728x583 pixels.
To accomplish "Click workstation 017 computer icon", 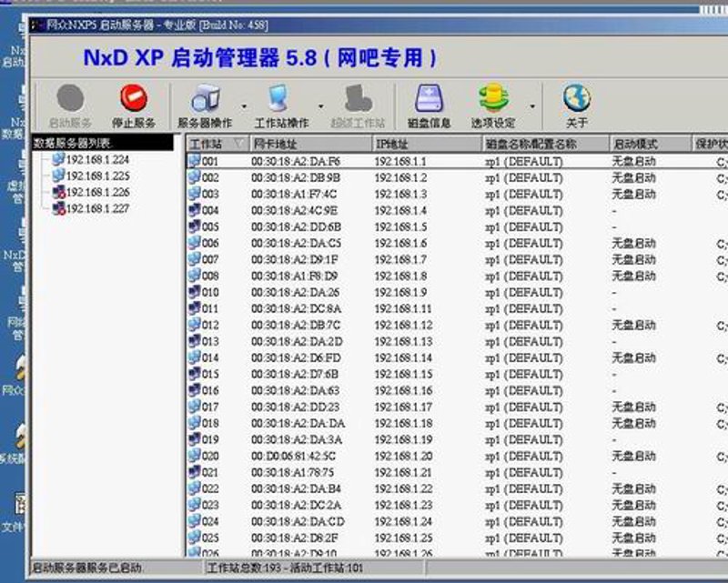I will 194,407.
